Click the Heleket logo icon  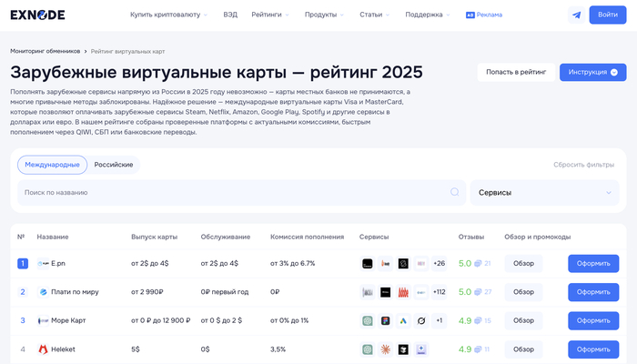(43, 349)
